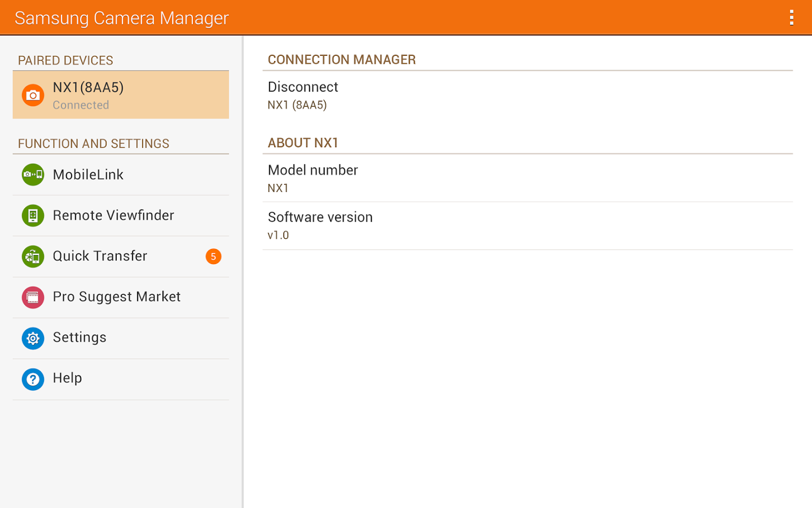Tap Disconnect NX1 (8AA5)

coord(528,95)
